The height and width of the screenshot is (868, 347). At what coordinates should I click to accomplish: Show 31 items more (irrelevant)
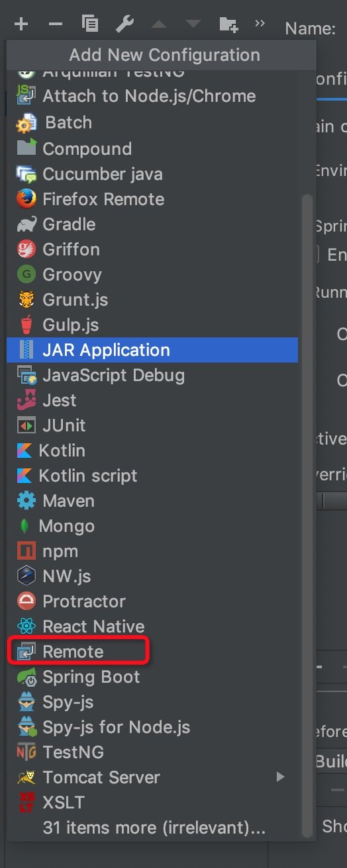pos(154,828)
